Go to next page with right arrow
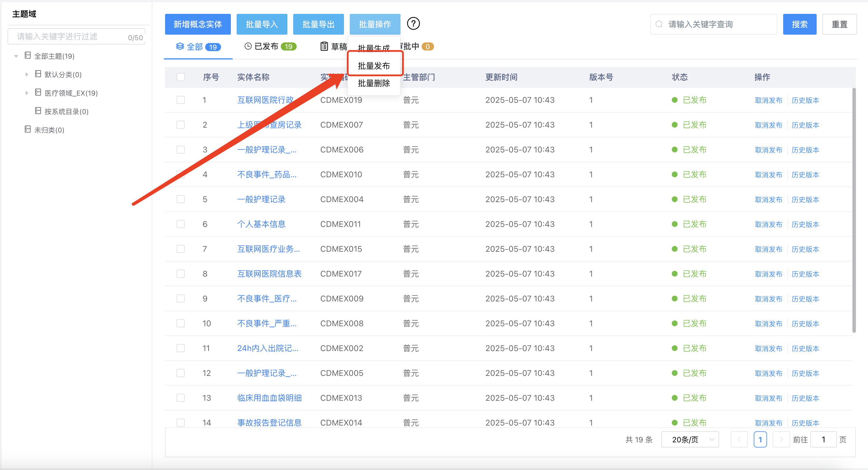Viewport: 868px width, 470px height. click(x=781, y=439)
